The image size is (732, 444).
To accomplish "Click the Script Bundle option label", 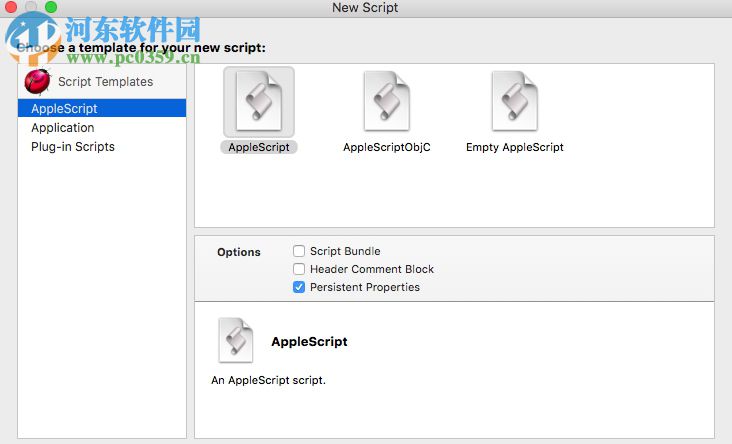I will click(345, 251).
